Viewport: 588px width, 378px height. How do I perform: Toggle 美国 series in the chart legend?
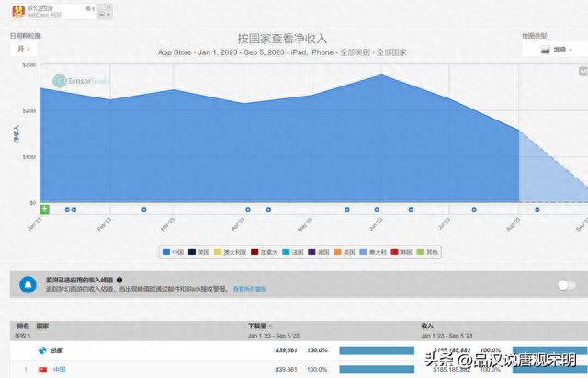tap(198, 252)
